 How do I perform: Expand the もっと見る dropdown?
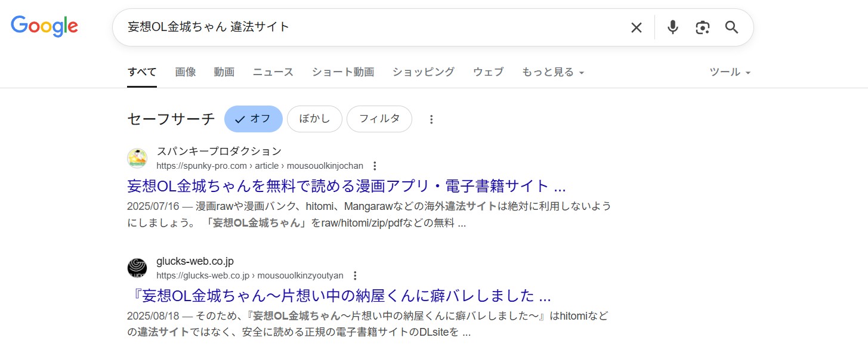coord(552,72)
